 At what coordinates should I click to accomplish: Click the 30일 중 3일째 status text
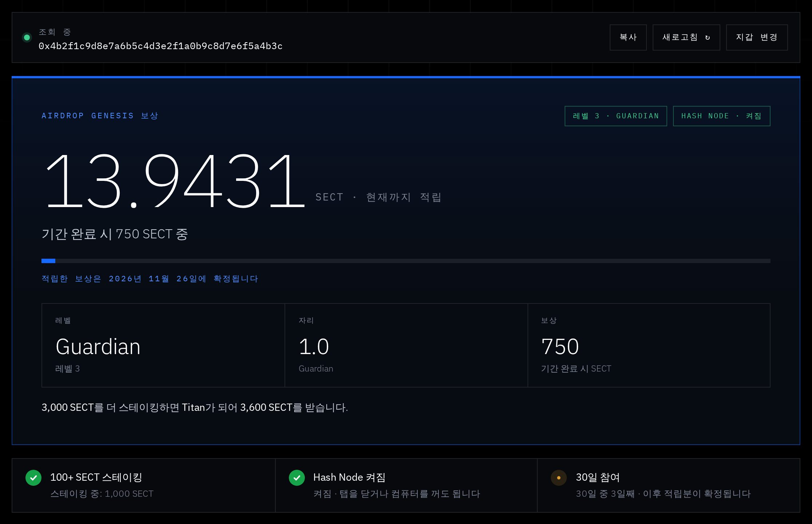pyautogui.click(x=663, y=494)
